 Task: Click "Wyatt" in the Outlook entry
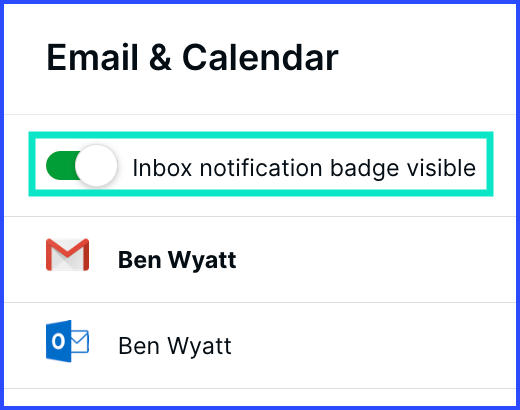(199, 346)
